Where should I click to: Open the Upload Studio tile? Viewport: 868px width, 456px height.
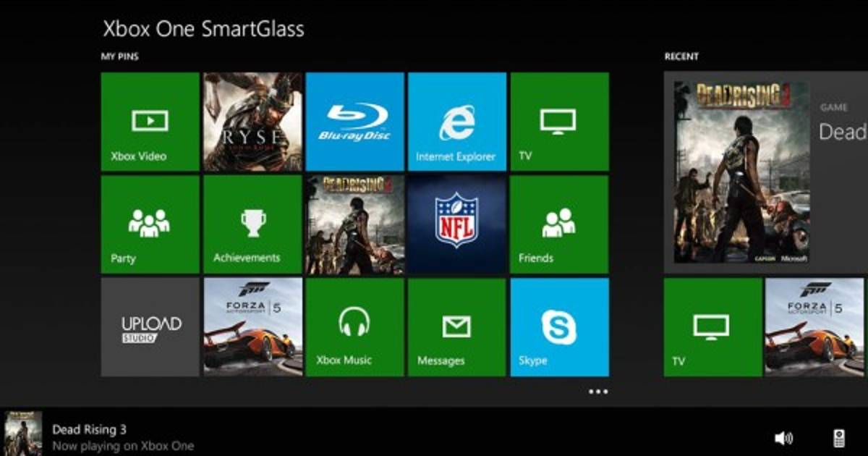pos(150,327)
